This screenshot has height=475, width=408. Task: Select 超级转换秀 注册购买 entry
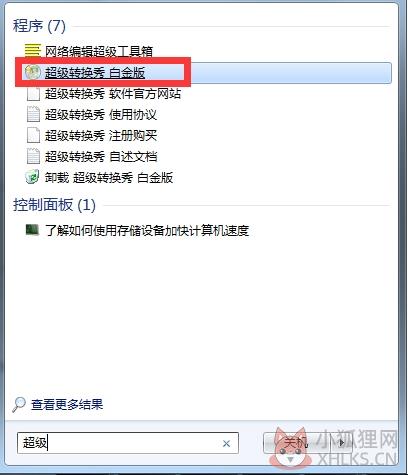(x=101, y=136)
